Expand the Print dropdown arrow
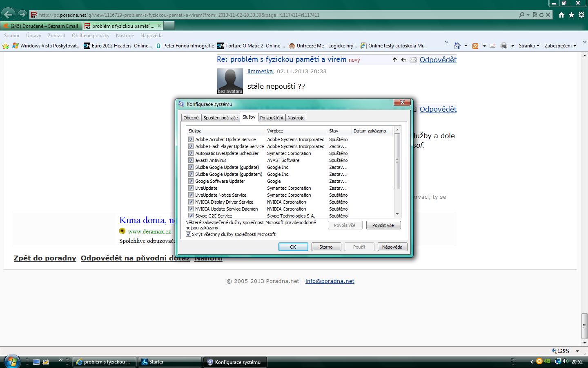 512,46
